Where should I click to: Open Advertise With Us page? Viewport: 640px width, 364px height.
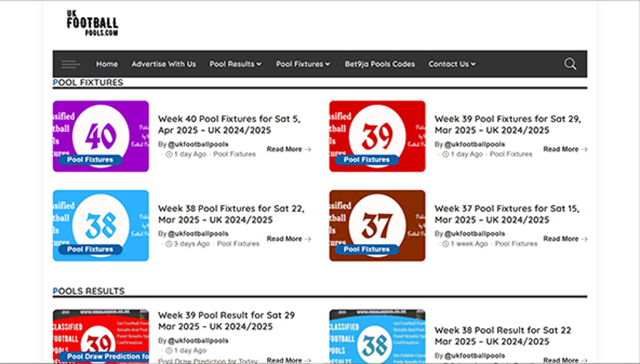[x=164, y=64]
